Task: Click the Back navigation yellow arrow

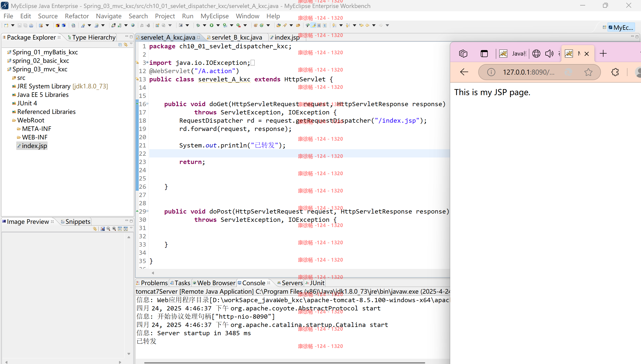Action: 367,25
